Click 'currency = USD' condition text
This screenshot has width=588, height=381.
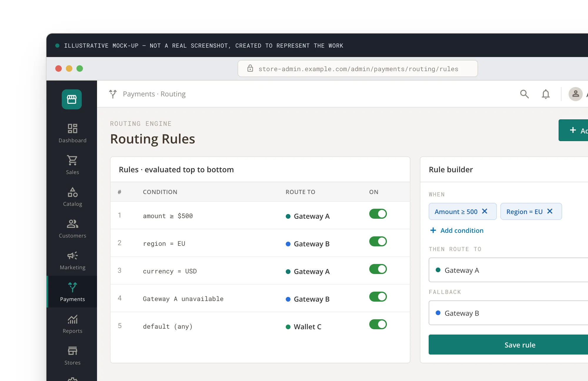point(170,271)
